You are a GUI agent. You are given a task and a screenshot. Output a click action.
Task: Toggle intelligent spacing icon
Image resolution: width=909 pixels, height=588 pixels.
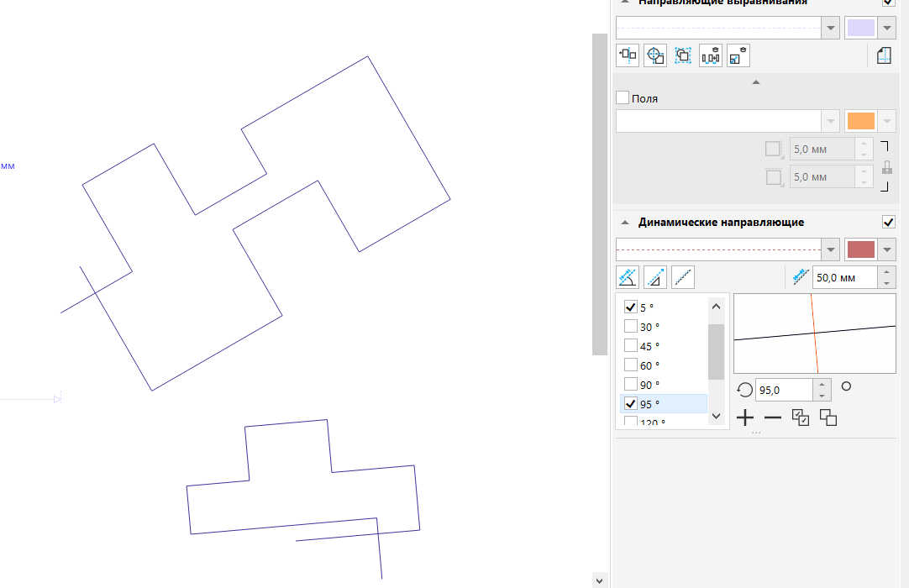(x=711, y=55)
